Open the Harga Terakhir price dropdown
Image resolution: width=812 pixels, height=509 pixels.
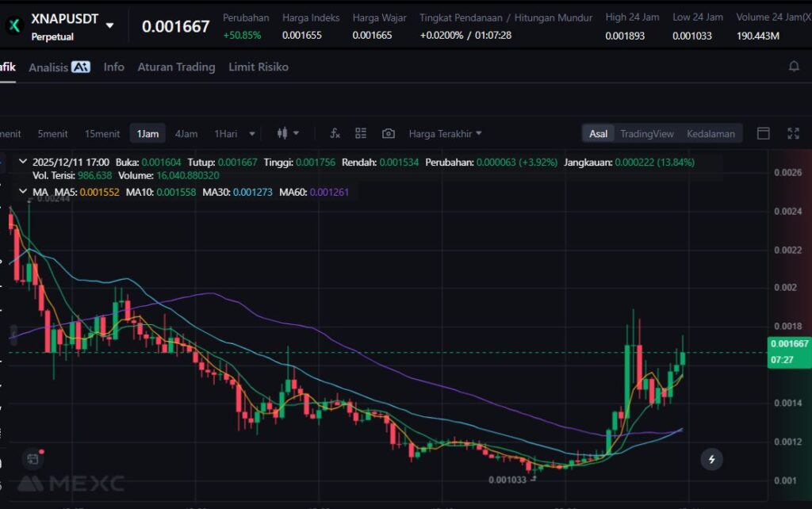pos(445,133)
